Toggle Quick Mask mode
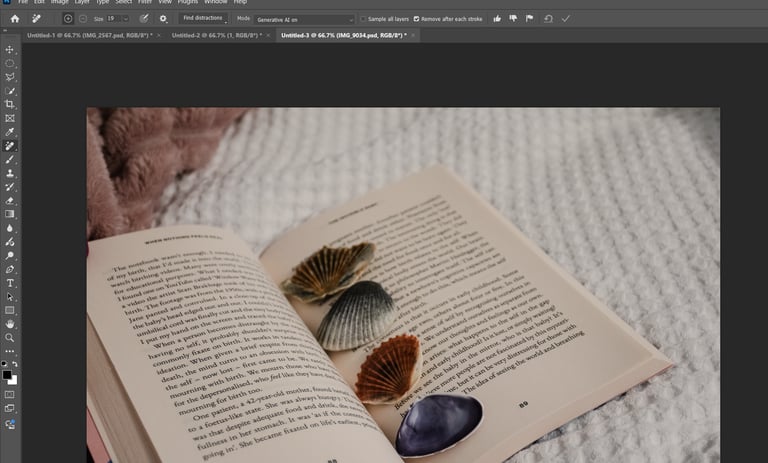The width and height of the screenshot is (768, 463). click(x=9, y=394)
